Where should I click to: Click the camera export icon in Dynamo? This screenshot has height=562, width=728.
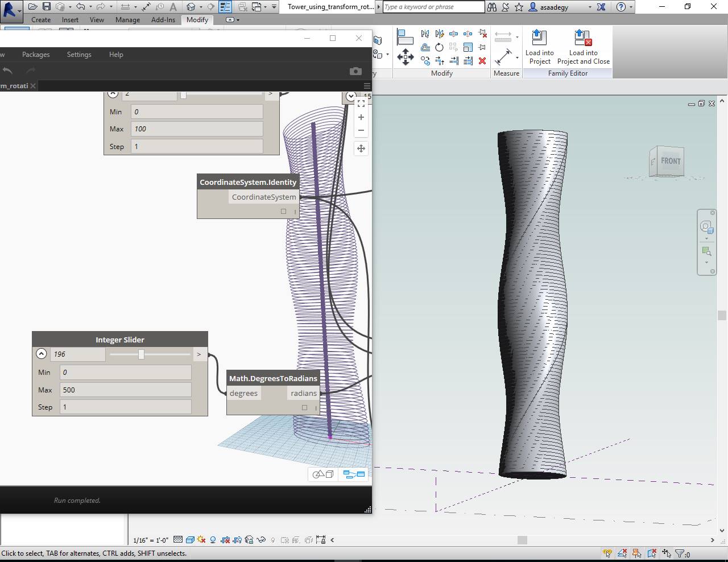[355, 71]
